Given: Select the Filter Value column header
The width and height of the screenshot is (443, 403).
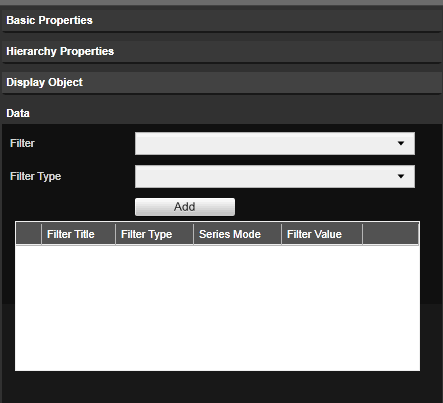Looking at the screenshot, I should coord(322,234).
